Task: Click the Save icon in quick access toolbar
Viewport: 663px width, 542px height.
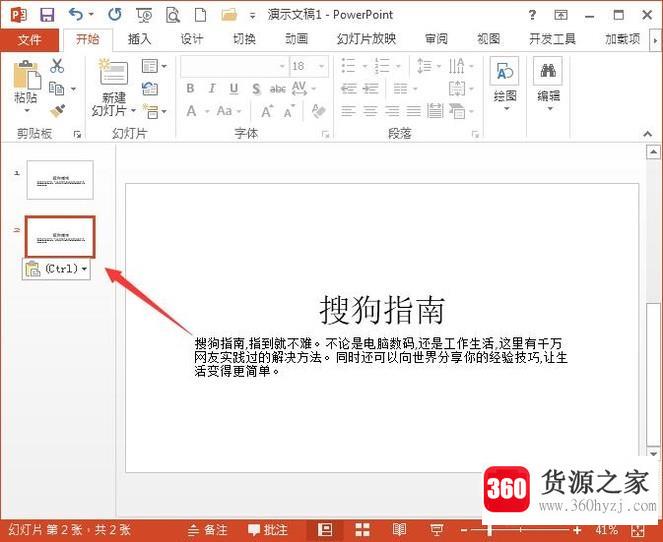Action: pyautogui.click(x=47, y=15)
